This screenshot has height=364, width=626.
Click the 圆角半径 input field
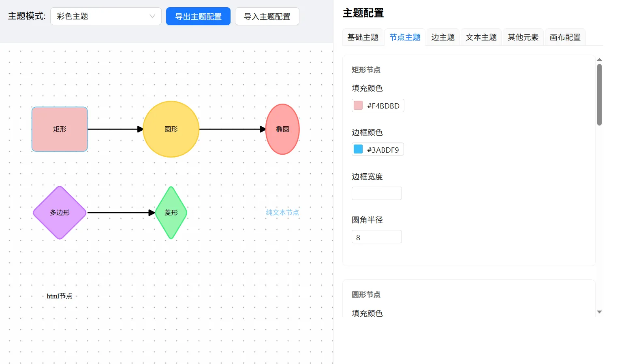pyautogui.click(x=376, y=237)
